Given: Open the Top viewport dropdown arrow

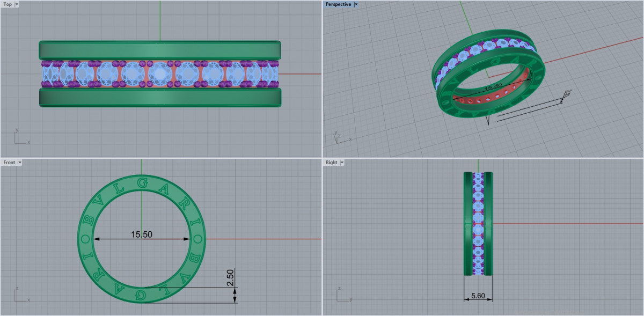Looking at the screenshot, I should pyautogui.click(x=17, y=4).
